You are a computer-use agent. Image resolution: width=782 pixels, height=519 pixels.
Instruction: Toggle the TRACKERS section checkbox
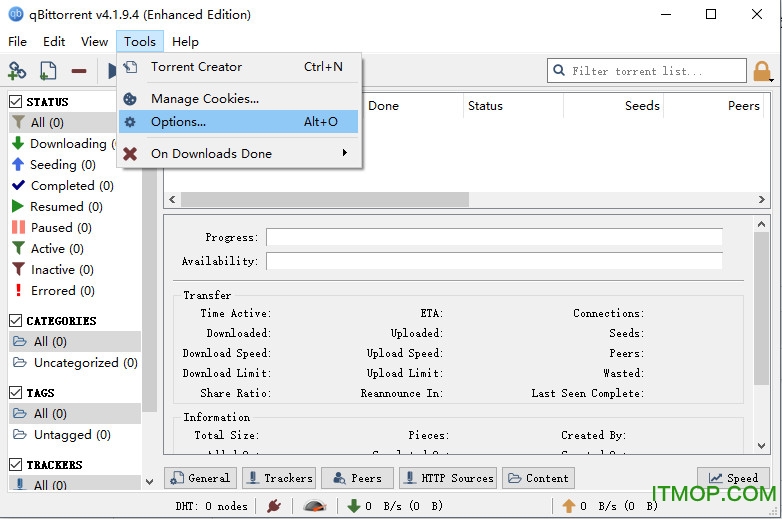(x=15, y=465)
